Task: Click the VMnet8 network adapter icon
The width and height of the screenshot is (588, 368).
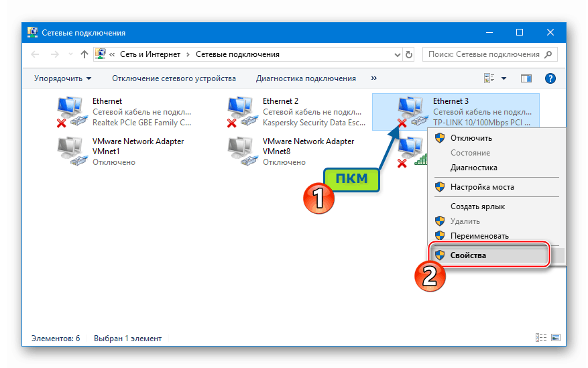Action: (242, 151)
